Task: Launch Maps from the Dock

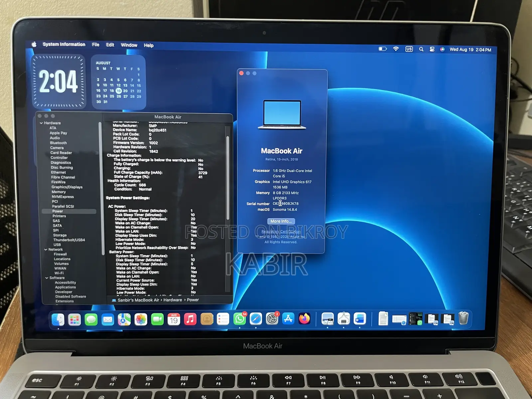Action: 124,320
